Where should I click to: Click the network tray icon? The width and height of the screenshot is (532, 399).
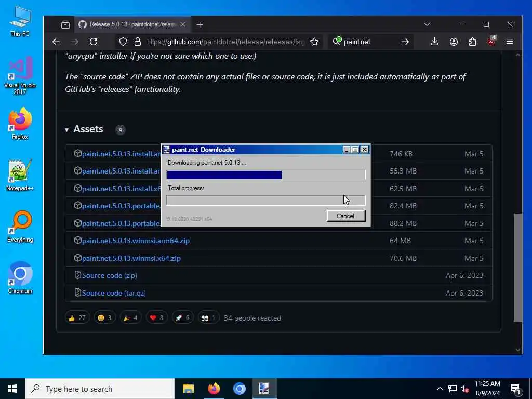click(453, 389)
